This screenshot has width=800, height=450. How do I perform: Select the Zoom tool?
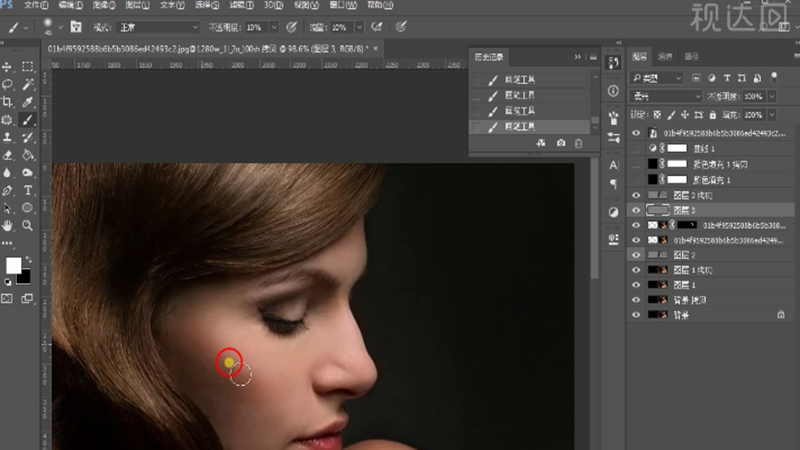tap(28, 226)
